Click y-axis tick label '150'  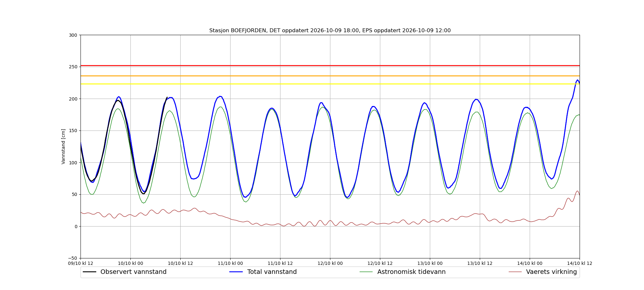[73, 131]
